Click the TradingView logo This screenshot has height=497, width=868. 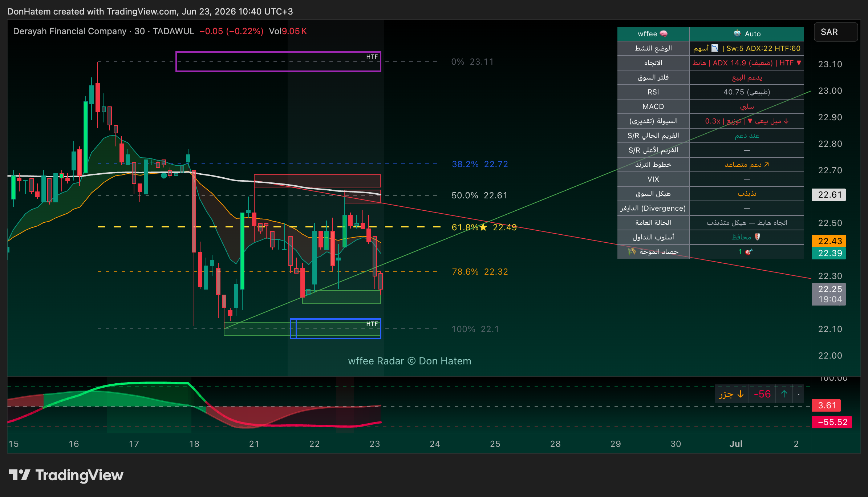66,475
